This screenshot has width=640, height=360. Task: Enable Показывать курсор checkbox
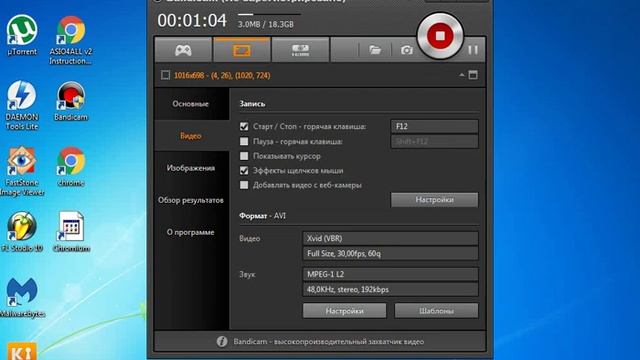pyautogui.click(x=244, y=156)
